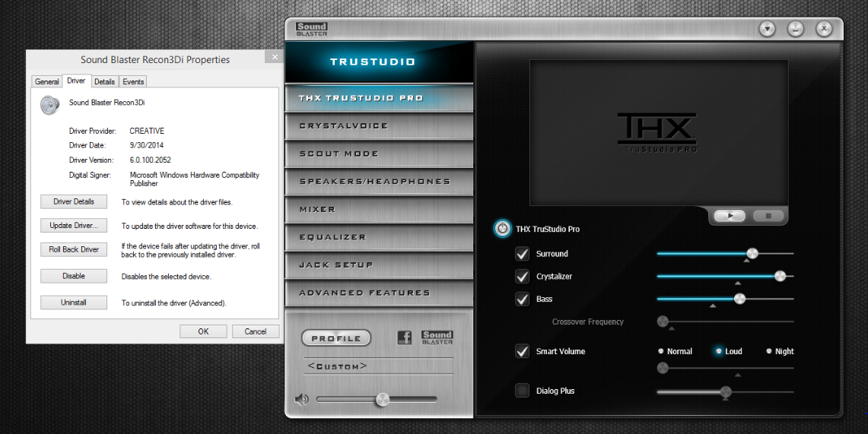This screenshot has height=434, width=868.
Task: Minimize the Sound Blaster control panel
Action: click(796, 29)
